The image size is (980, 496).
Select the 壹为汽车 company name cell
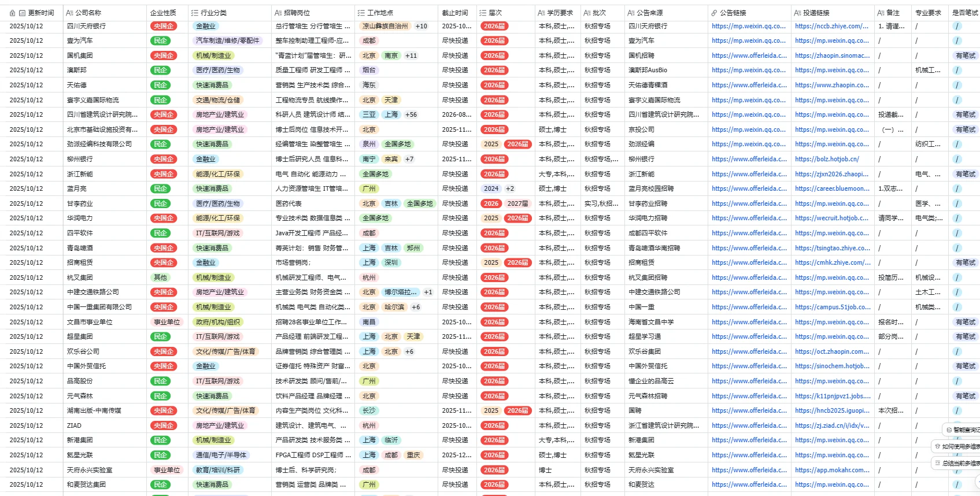pyautogui.click(x=105, y=40)
